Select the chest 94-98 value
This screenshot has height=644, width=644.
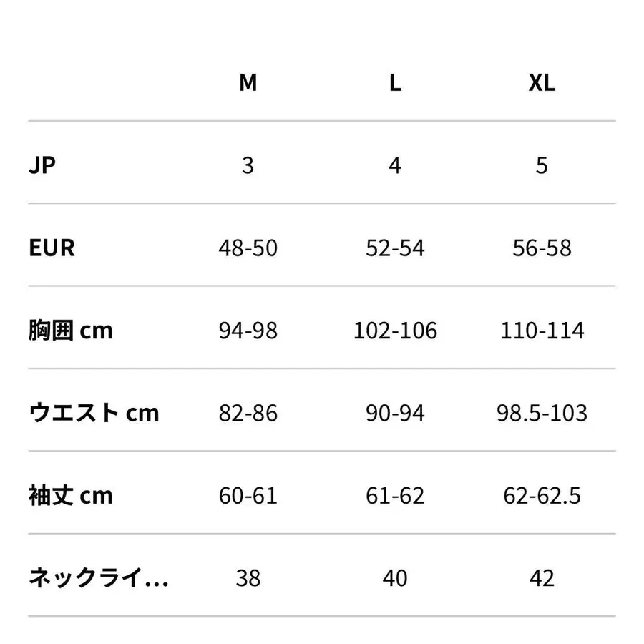(248, 331)
